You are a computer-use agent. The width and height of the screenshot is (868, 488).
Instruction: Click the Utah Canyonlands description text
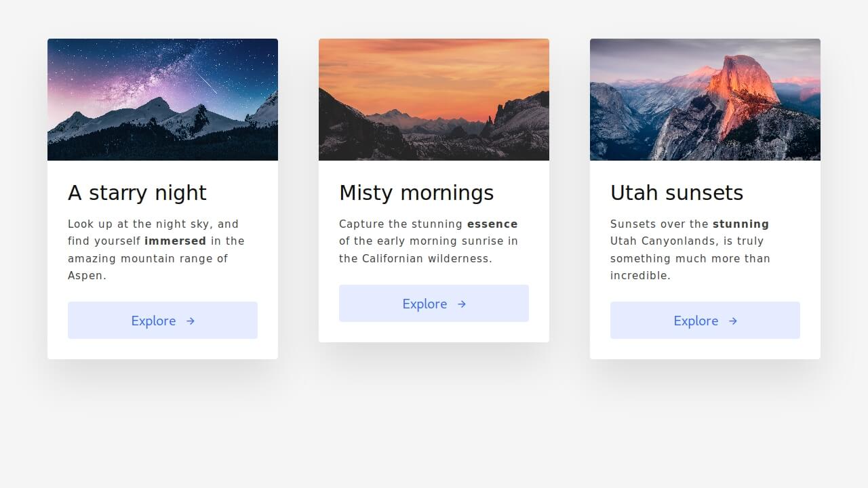[x=690, y=249]
